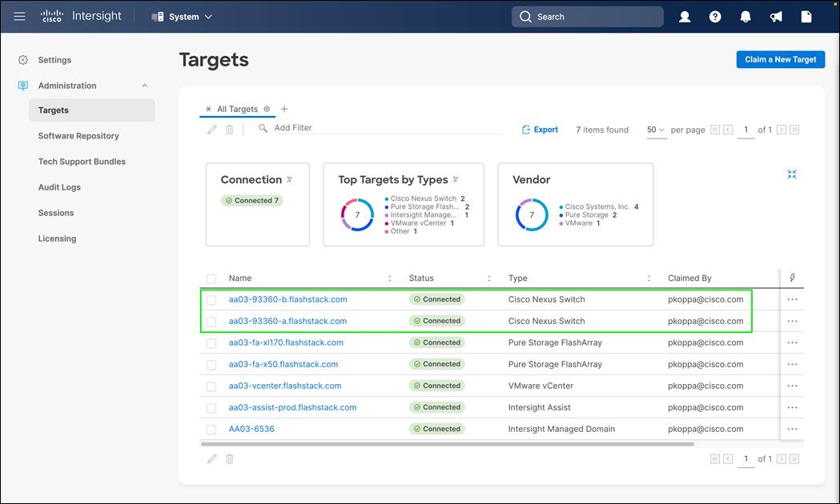Viewport: 840px width, 504px height.
Task: Open the System service selector dropdown
Action: click(182, 17)
